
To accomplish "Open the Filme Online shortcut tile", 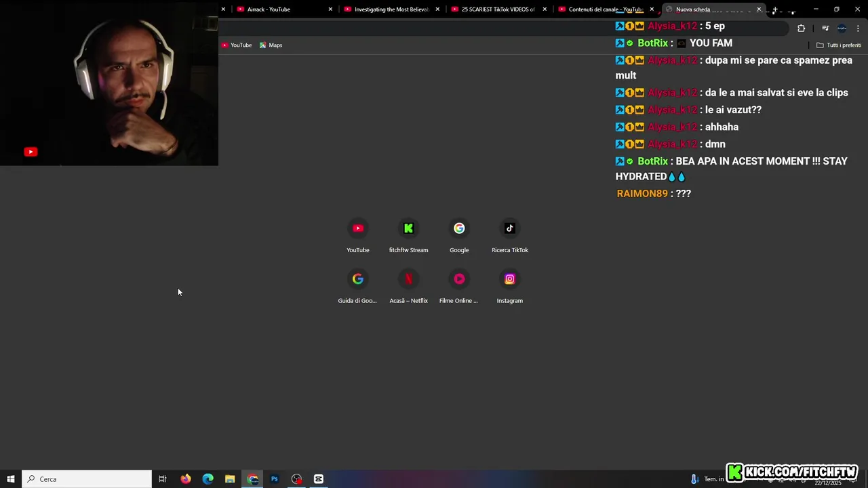I will (459, 287).
